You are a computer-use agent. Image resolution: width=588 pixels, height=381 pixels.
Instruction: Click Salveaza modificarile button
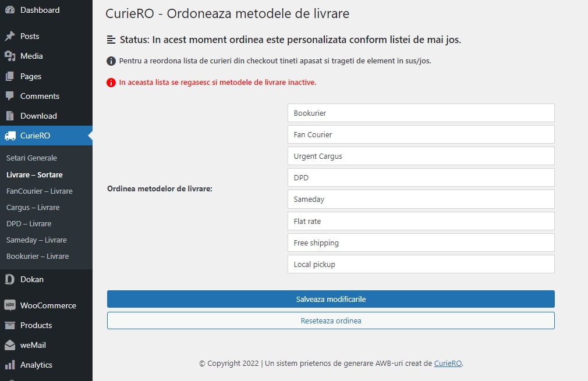(330, 299)
